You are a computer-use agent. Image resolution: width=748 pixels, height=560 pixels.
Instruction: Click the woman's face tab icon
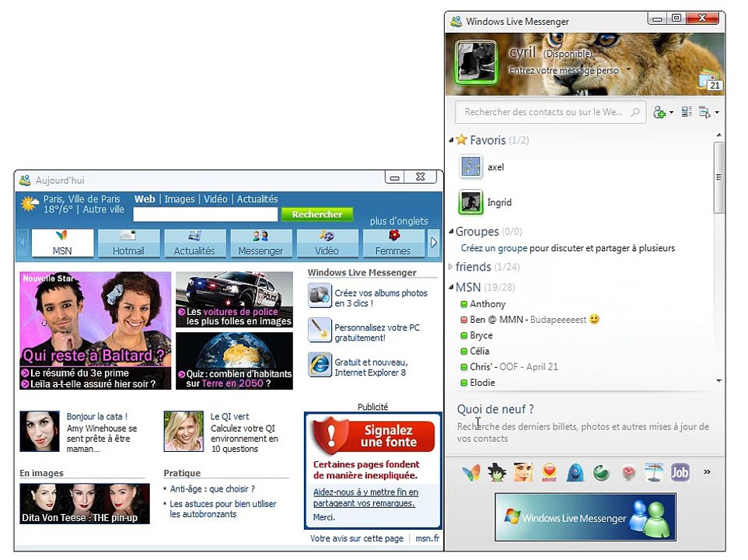(523, 472)
